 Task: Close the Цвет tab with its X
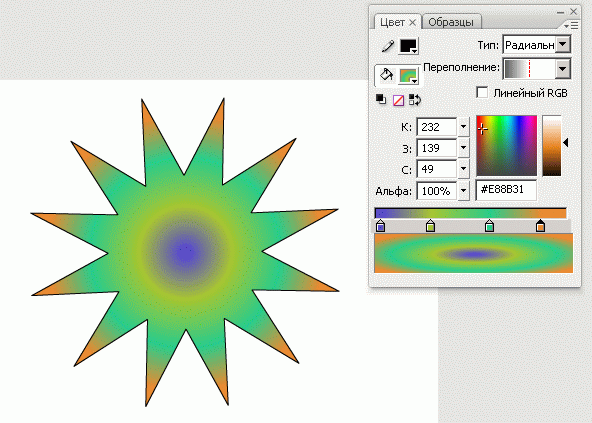413,23
